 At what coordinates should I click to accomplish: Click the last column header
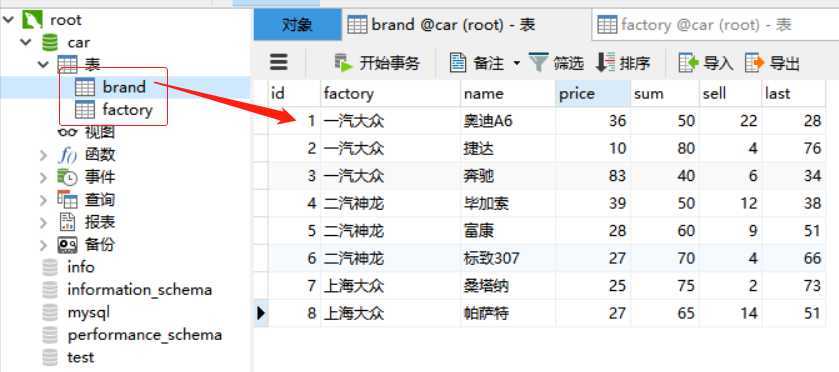(794, 94)
